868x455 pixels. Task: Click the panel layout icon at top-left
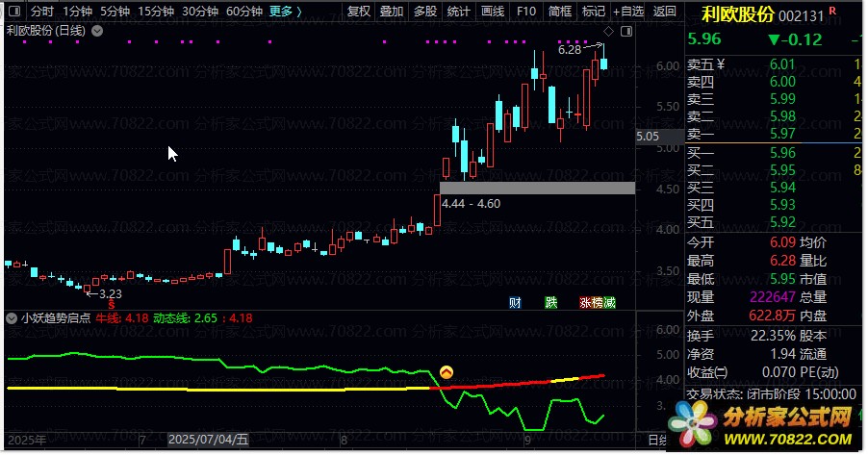(15, 12)
